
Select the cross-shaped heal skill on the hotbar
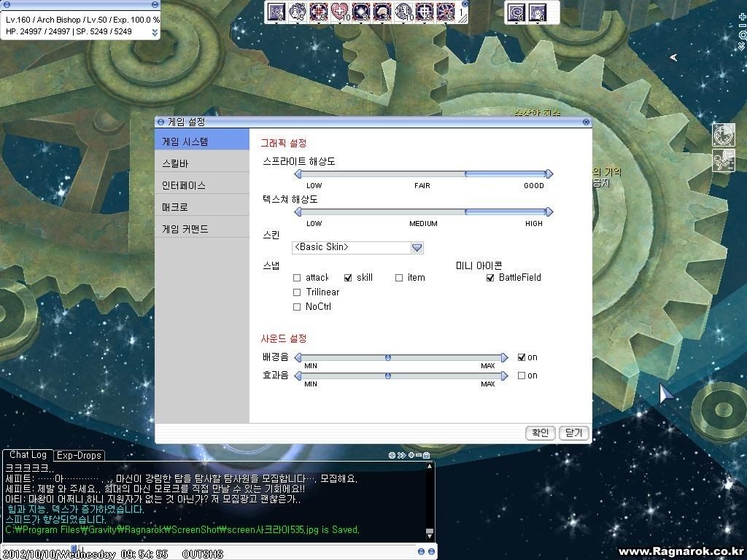tap(339, 11)
